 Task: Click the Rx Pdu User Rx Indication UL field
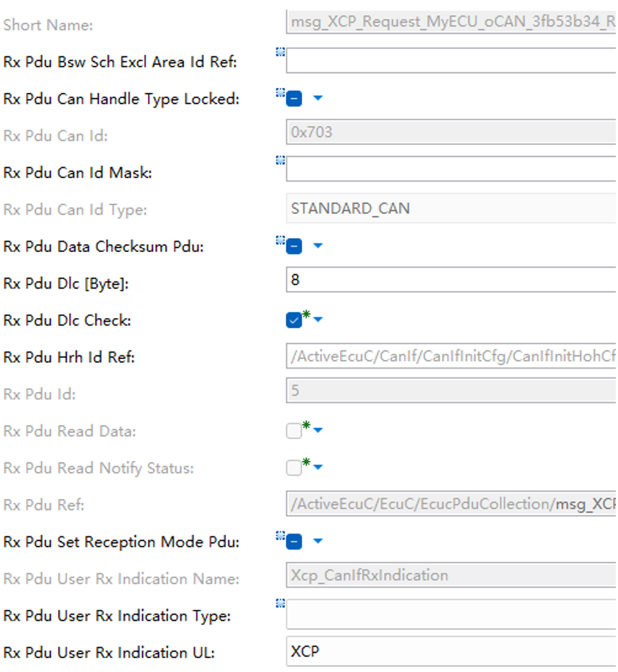(x=451, y=650)
